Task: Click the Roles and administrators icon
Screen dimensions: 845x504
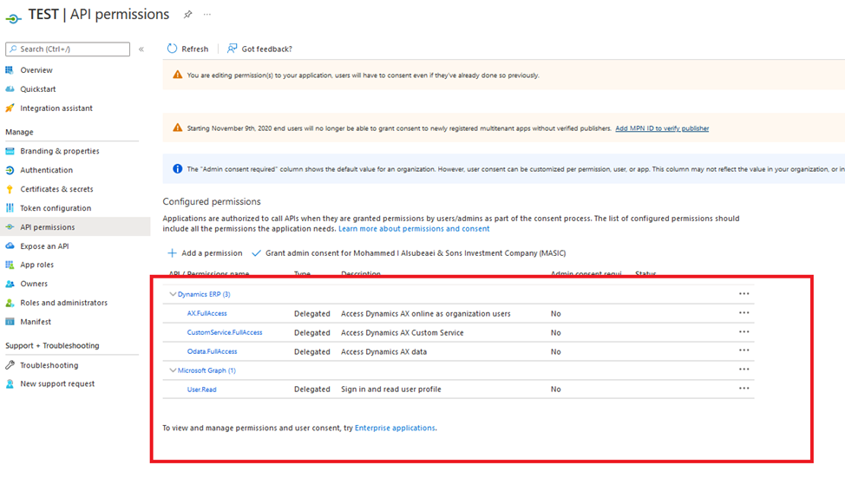Action: (10, 303)
